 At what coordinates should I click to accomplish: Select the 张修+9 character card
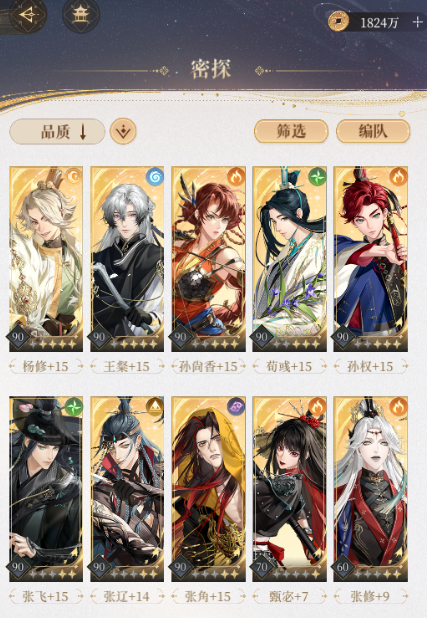point(371,489)
